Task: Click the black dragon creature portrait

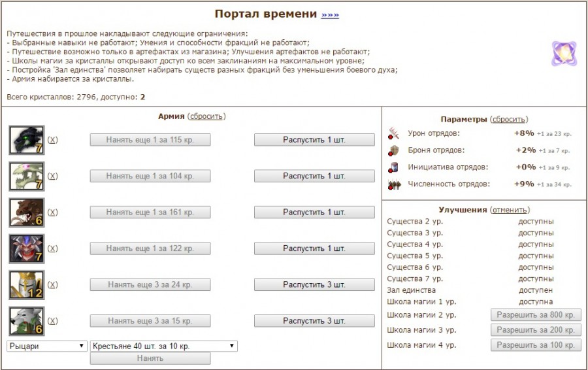Action: coord(27,140)
